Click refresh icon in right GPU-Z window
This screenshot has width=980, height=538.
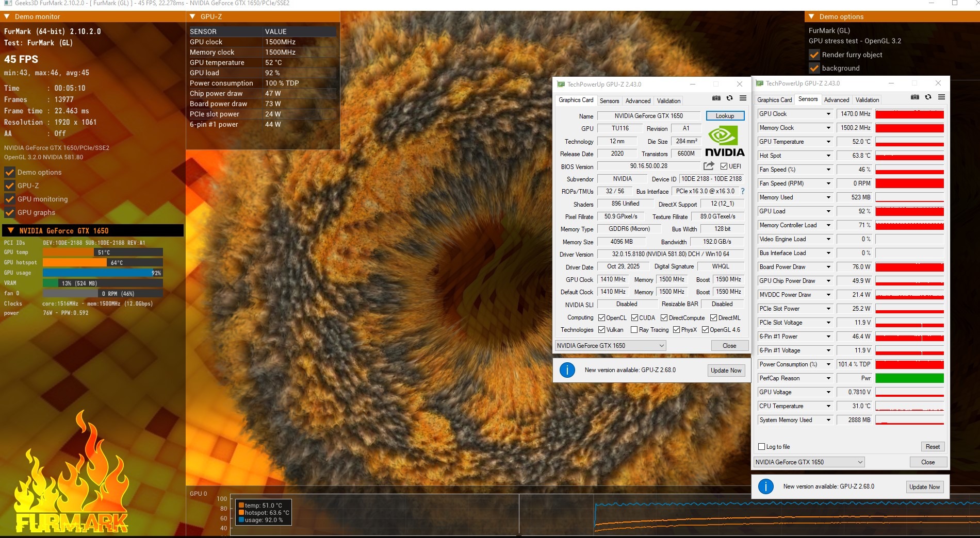[928, 97]
